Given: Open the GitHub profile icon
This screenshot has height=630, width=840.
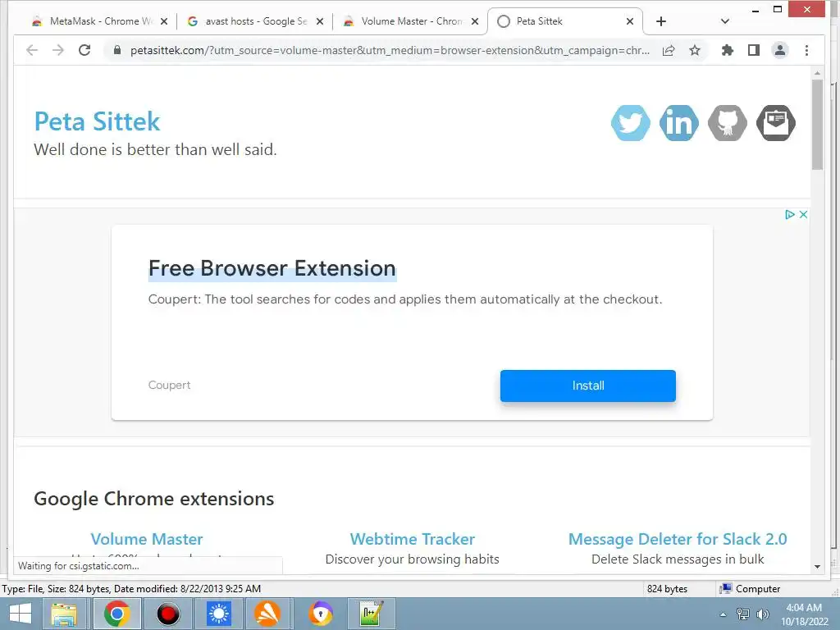Looking at the screenshot, I should 727,123.
